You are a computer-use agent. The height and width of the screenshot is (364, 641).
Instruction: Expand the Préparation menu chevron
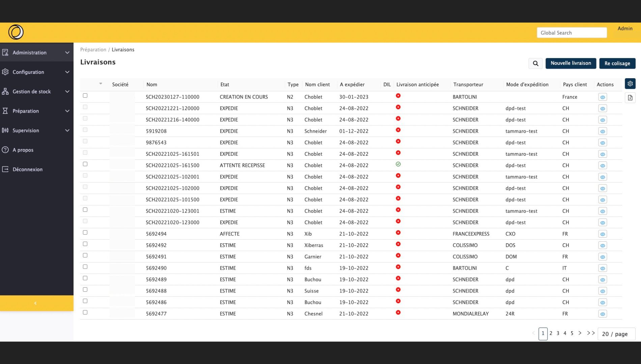point(67,111)
